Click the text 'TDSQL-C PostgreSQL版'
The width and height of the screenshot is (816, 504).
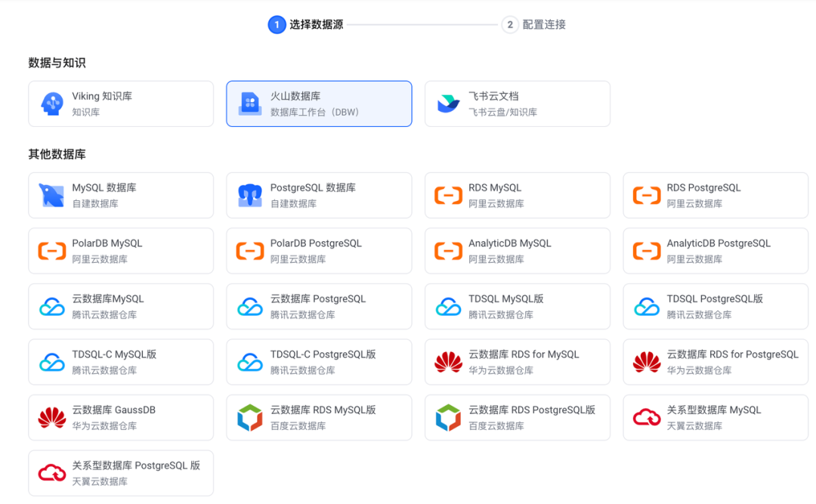tap(323, 354)
